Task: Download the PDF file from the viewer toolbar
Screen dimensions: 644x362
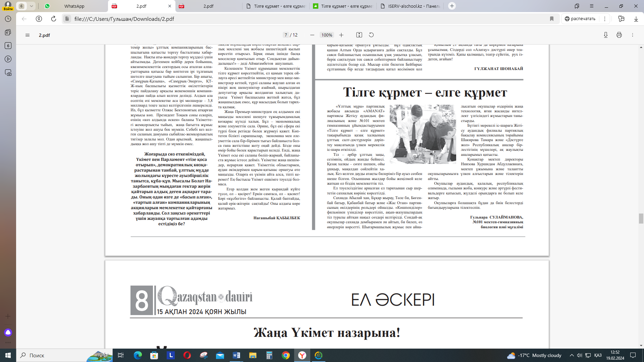Action: pyautogui.click(x=606, y=35)
